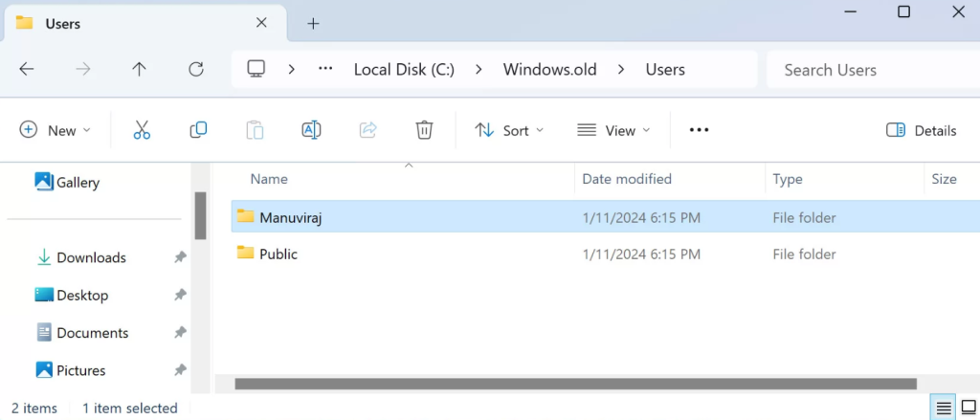Click Windows.old in the address breadcrumb
Viewport: 980px width, 420px height.
tap(549, 70)
